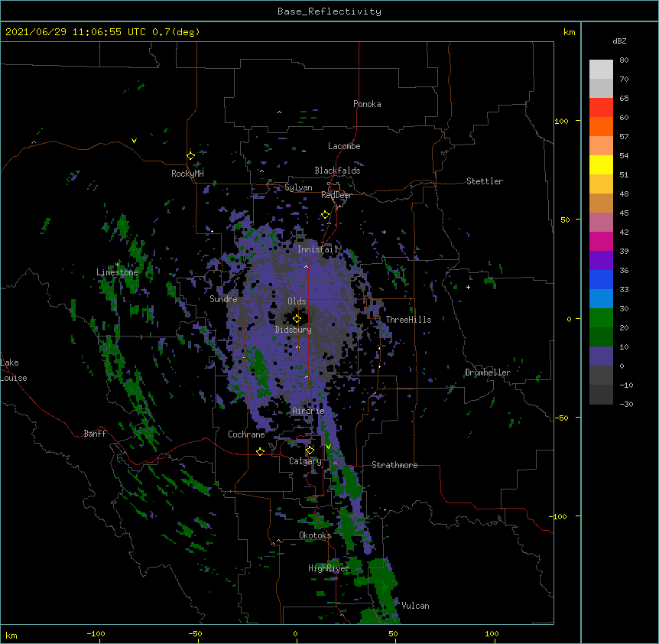Select the Drumheller label
Viewport: 659px width, 644px height.
coord(488,372)
